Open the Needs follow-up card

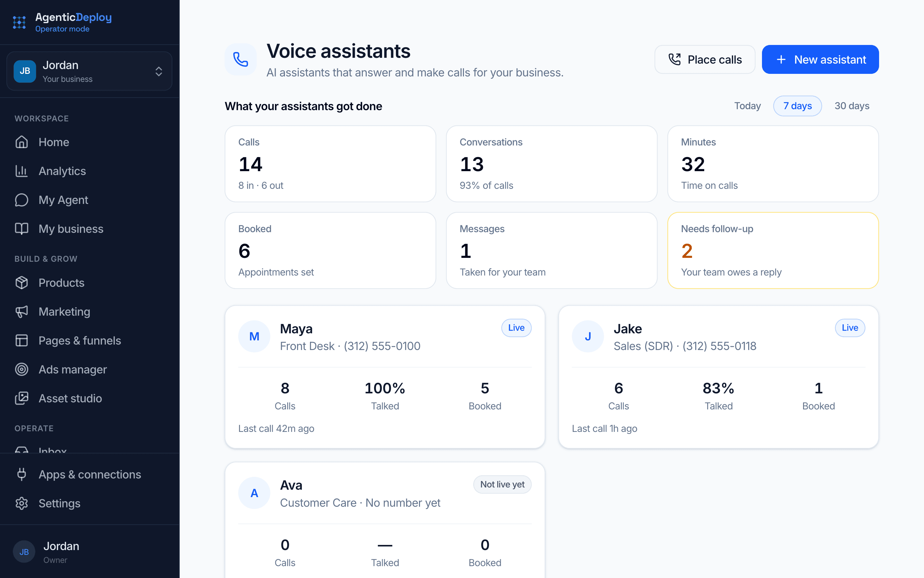tap(773, 250)
